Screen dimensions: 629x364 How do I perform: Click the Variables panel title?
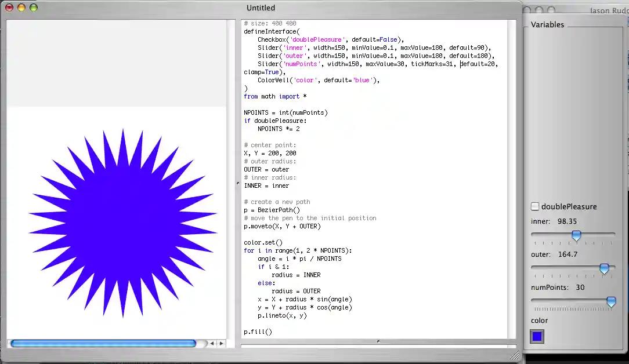(x=549, y=24)
